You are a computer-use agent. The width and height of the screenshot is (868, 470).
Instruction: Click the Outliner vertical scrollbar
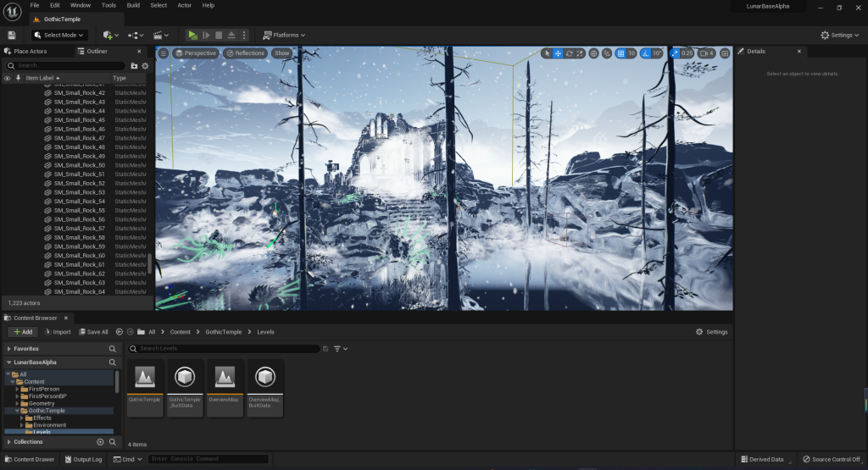(x=149, y=263)
